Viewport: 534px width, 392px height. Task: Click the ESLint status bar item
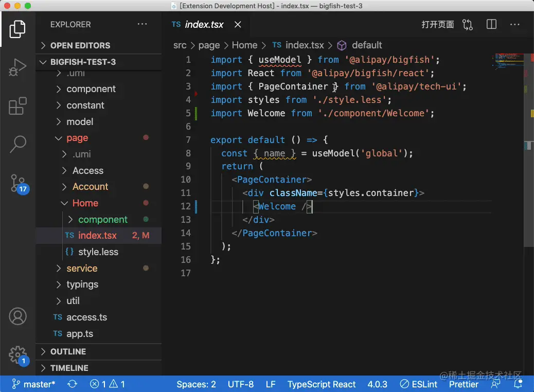[x=419, y=384]
